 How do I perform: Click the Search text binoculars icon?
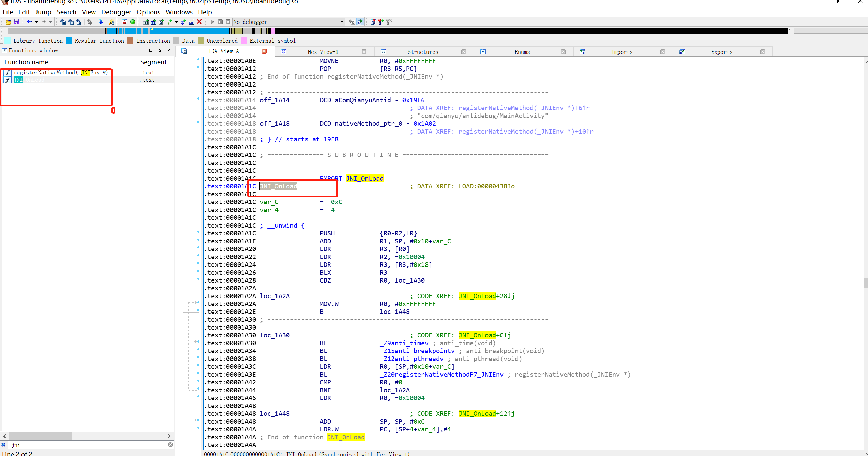point(71,22)
